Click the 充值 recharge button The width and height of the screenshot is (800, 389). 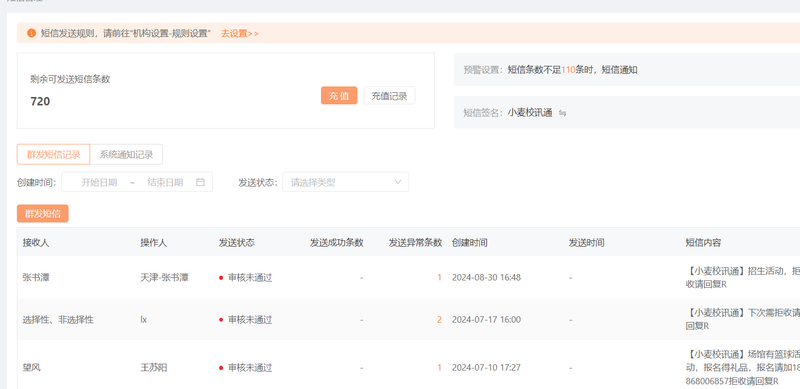[339, 95]
